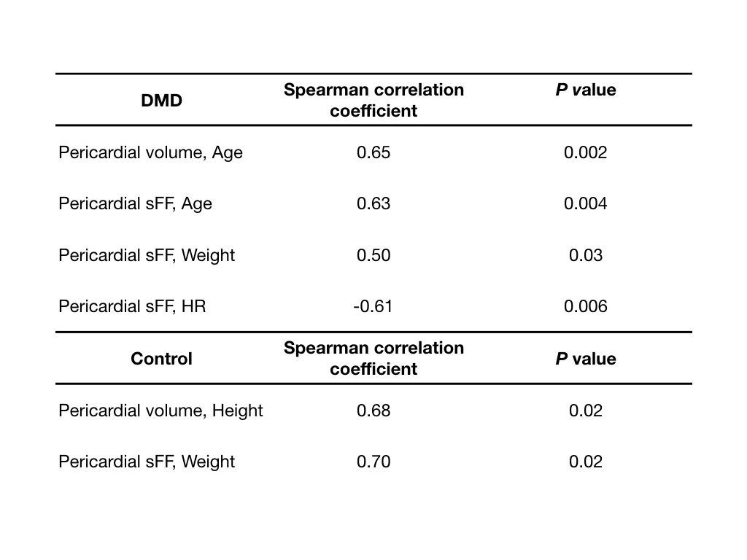Click the P value header beside DMD

point(586,90)
